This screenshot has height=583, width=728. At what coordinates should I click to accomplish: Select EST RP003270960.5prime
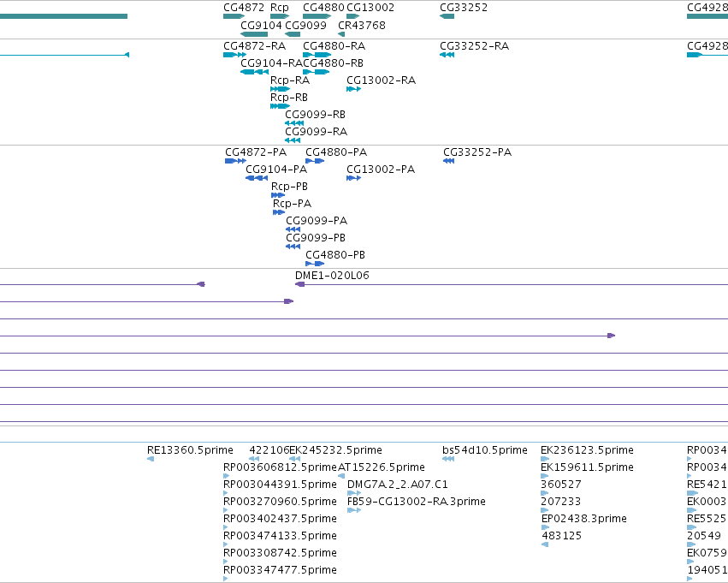(226, 510)
